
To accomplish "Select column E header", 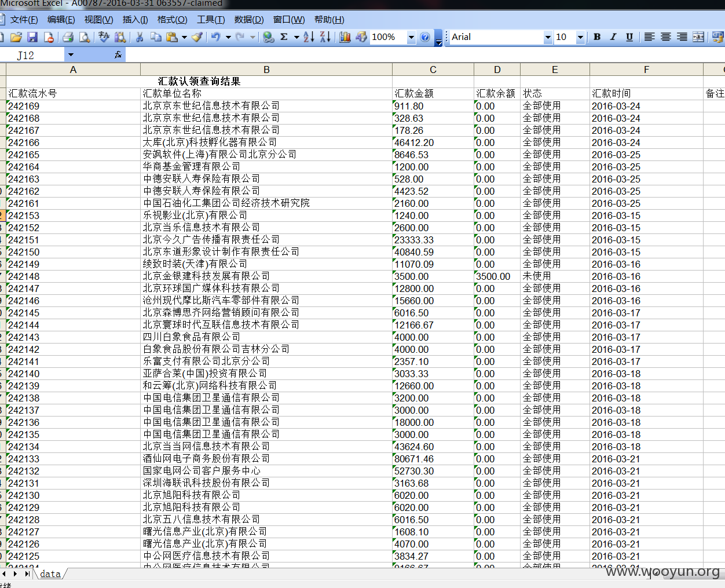I will [555, 70].
